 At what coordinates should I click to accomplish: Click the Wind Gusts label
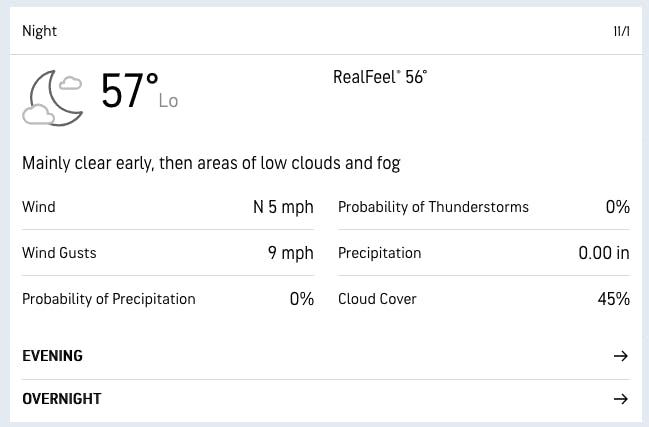(59, 253)
